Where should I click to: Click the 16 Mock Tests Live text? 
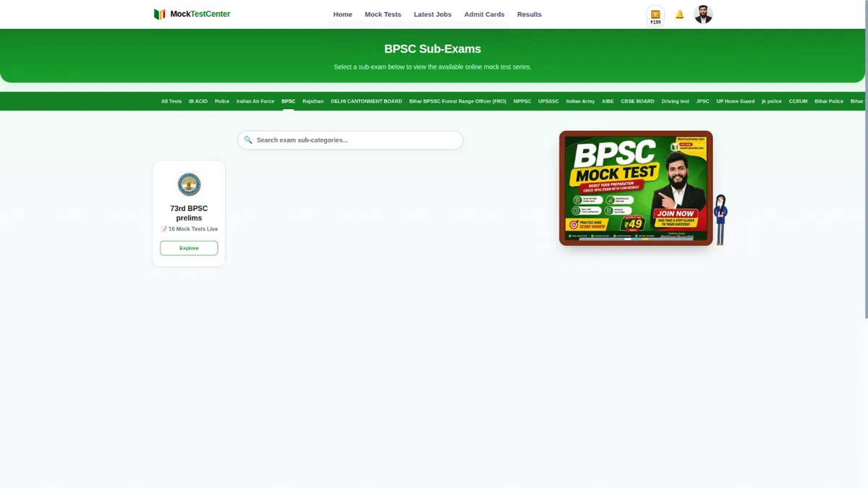pos(189,229)
